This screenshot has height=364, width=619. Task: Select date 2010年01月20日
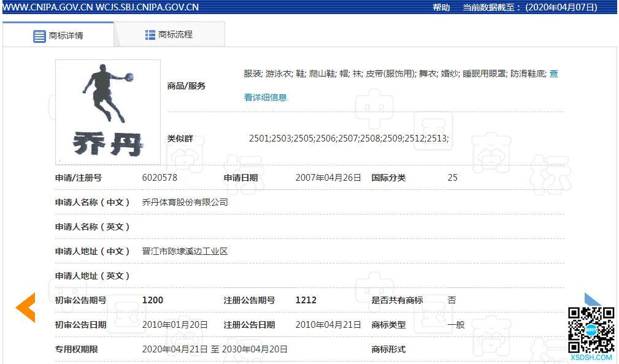[x=175, y=325]
